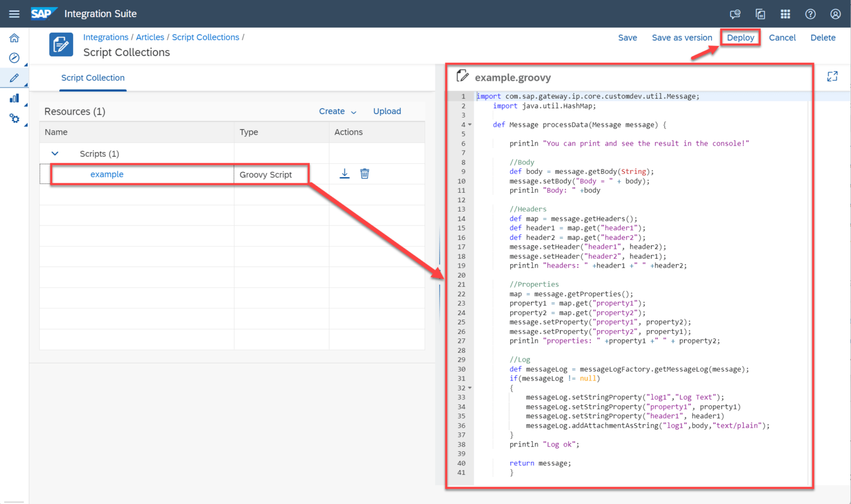Open the Settings gears icon in sidebar
The image size is (851, 504).
[x=14, y=118]
